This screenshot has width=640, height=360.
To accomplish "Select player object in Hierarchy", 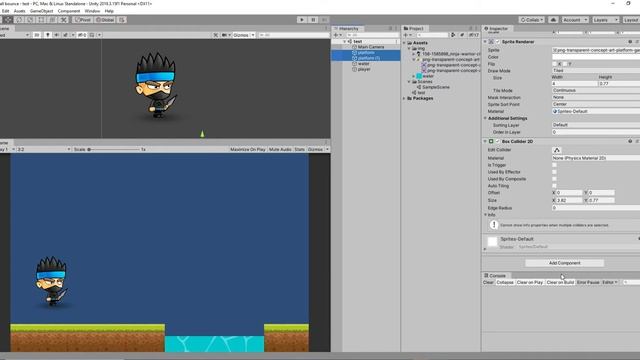I will click(364, 69).
